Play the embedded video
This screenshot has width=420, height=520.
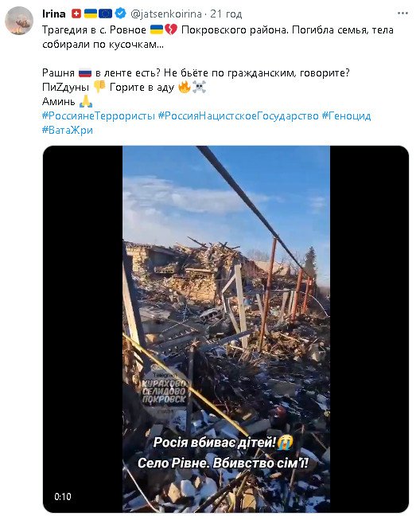click(x=226, y=329)
